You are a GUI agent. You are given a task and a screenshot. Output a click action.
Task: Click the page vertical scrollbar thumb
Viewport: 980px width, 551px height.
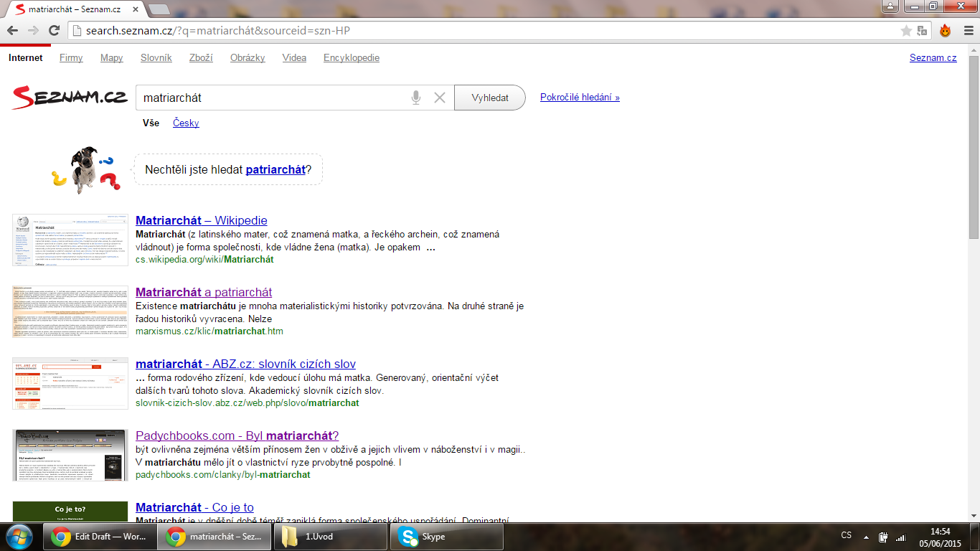pyautogui.click(x=974, y=146)
